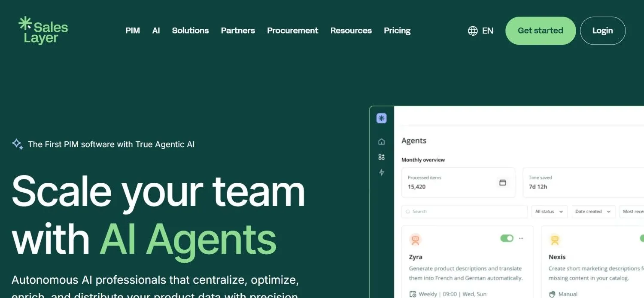Click the Zyra agent name
Viewport: 644px width, 298px height.
[x=416, y=257]
